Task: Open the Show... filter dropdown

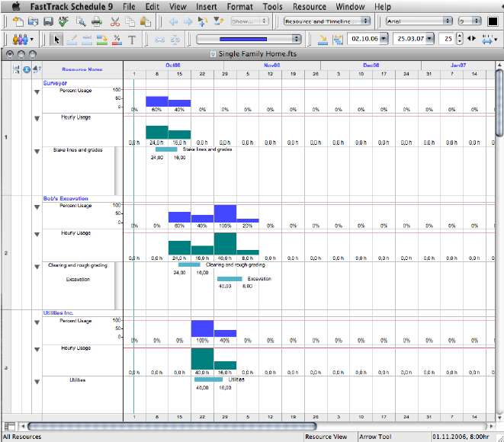Action: pyautogui.click(x=249, y=21)
